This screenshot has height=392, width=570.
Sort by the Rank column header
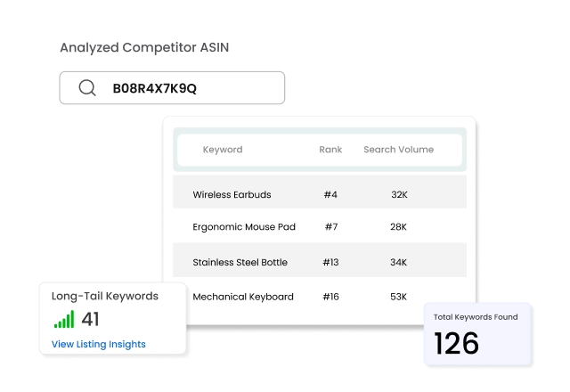tap(330, 150)
